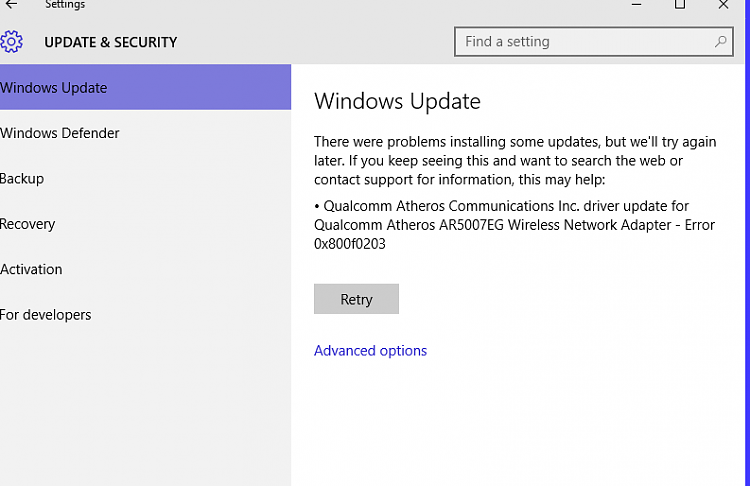750x486 pixels.
Task: Close the Settings window
Action: coord(723,4)
